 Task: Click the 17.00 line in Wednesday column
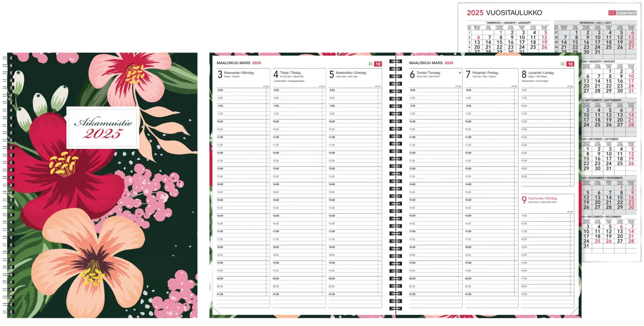pyautogui.click(x=355, y=231)
